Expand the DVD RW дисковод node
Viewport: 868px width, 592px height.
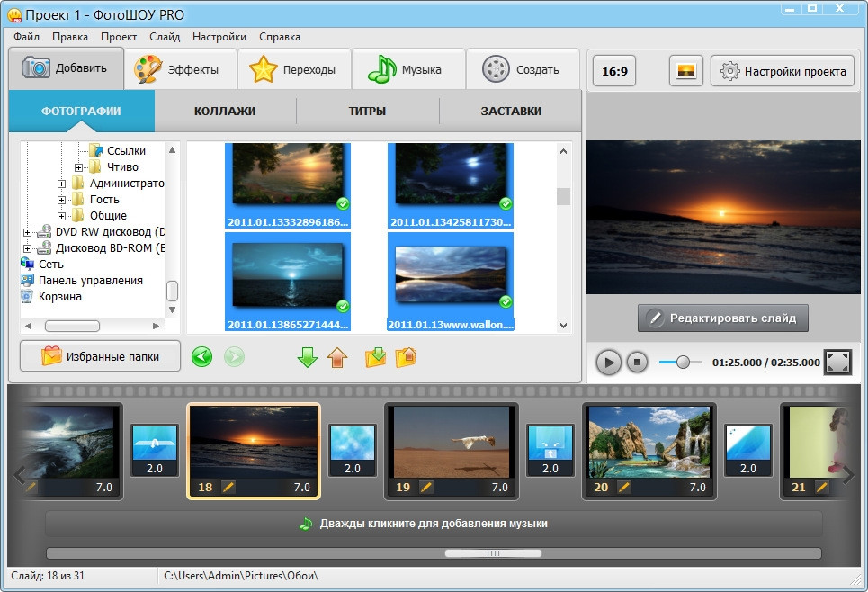[27, 232]
